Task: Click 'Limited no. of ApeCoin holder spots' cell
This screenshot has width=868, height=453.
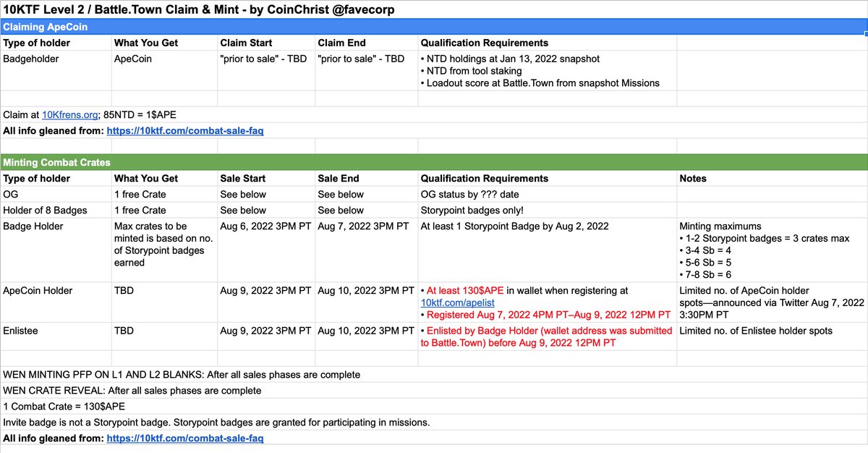Action: 772,302
